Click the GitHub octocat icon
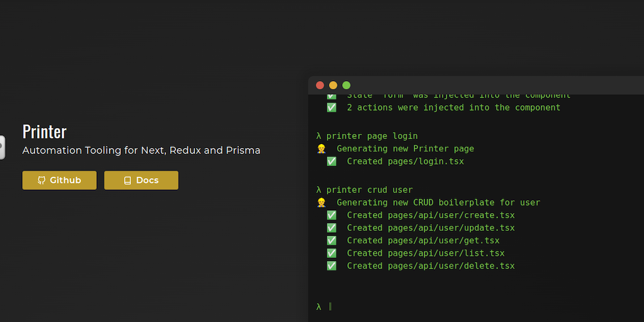644x322 pixels. pos(42,180)
